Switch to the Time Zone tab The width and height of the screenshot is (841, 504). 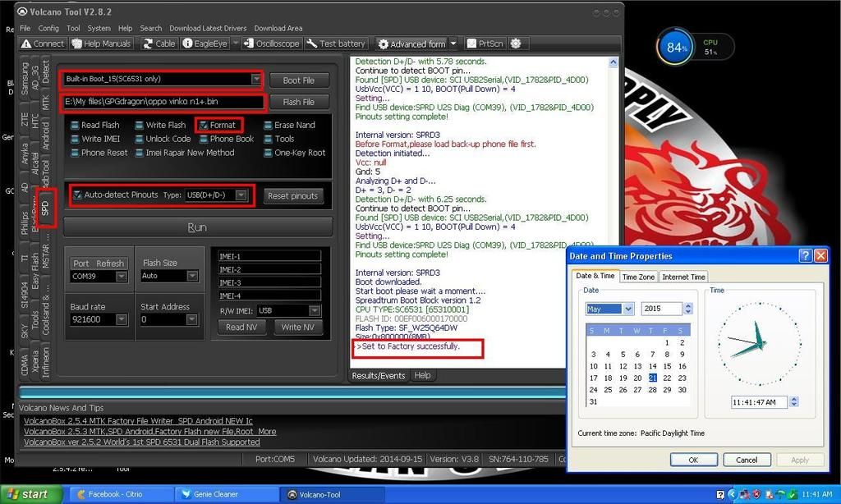637,277
